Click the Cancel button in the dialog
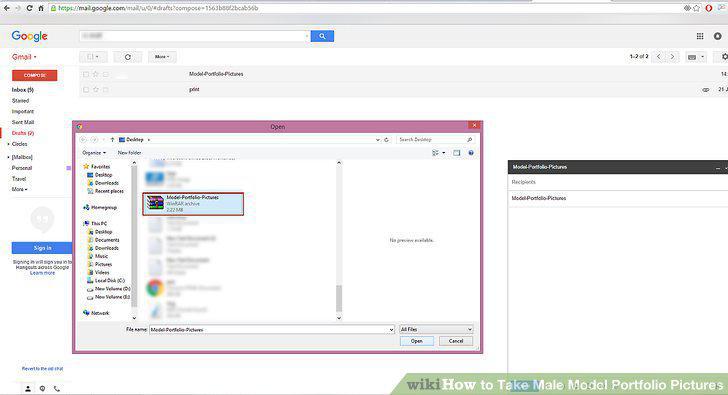This screenshot has height=395, width=728. (456, 341)
